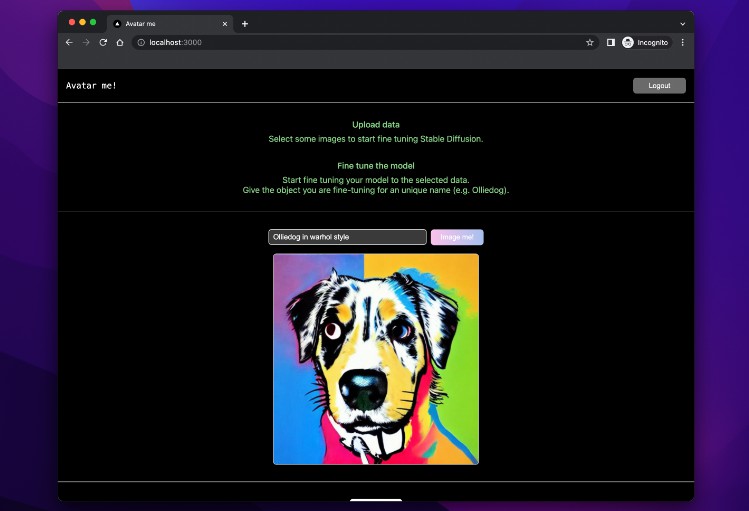Close the Avatar me tab
Image resolution: width=749 pixels, height=511 pixels.
click(x=225, y=23)
